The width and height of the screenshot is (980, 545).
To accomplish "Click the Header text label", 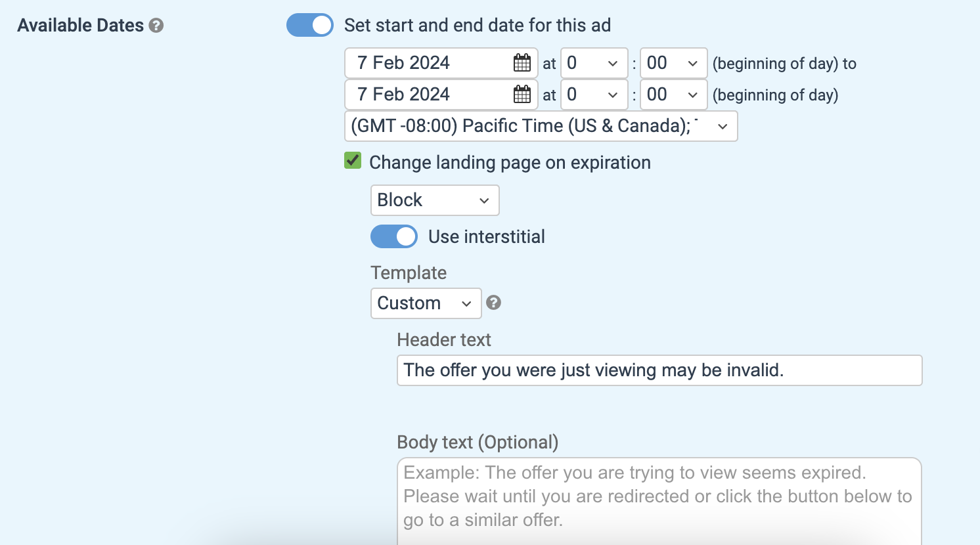I will [x=444, y=340].
